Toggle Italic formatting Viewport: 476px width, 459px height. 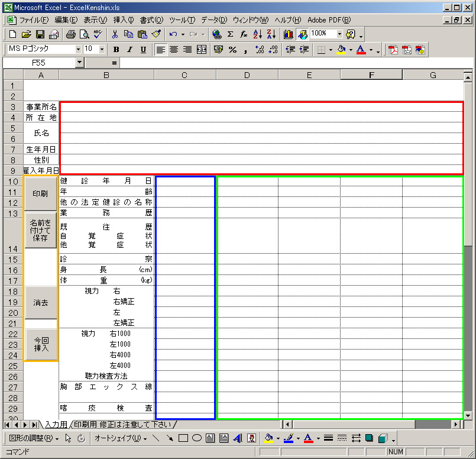pos(128,50)
